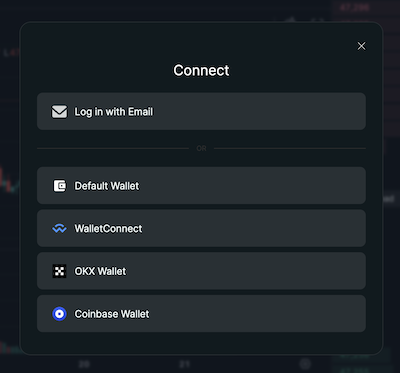The width and height of the screenshot is (400, 373).
Task: Close the Connect dialog with the X
Action: point(361,46)
